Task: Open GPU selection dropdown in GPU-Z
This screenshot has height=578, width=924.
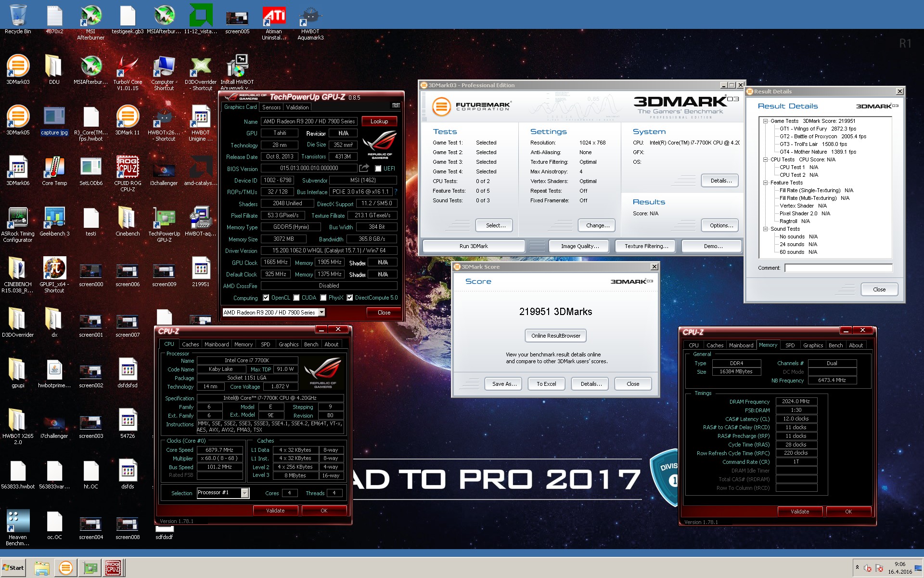Action: 321,312
